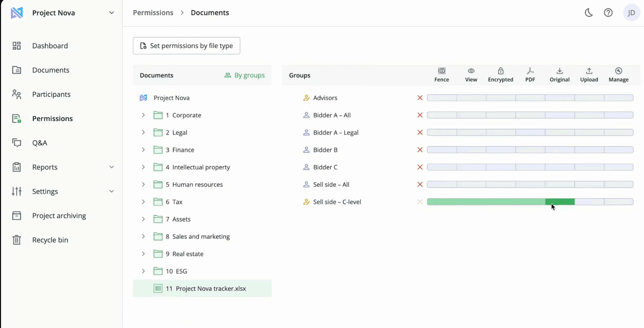Viewport: 644px width, 328px height.
Task: Click the Upload column icon
Action: tap(589, 71)
